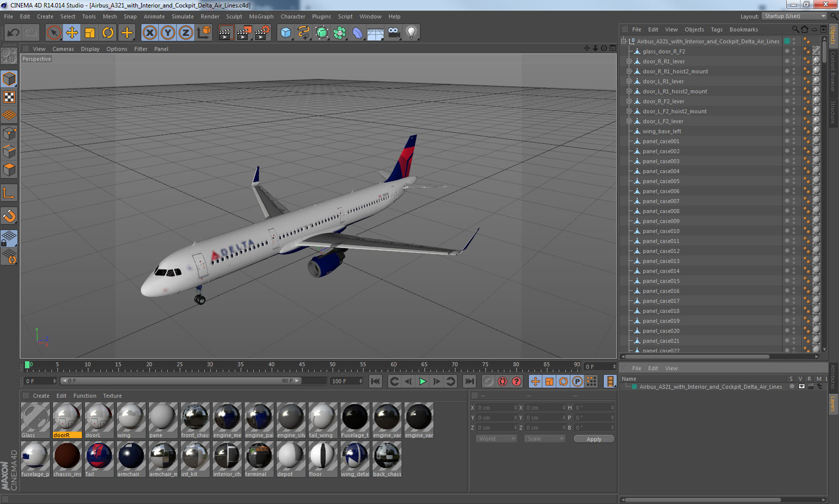Collapse the Airbus_A321 root object
This screenshot has width=839, height=504.
pos(624,41)
